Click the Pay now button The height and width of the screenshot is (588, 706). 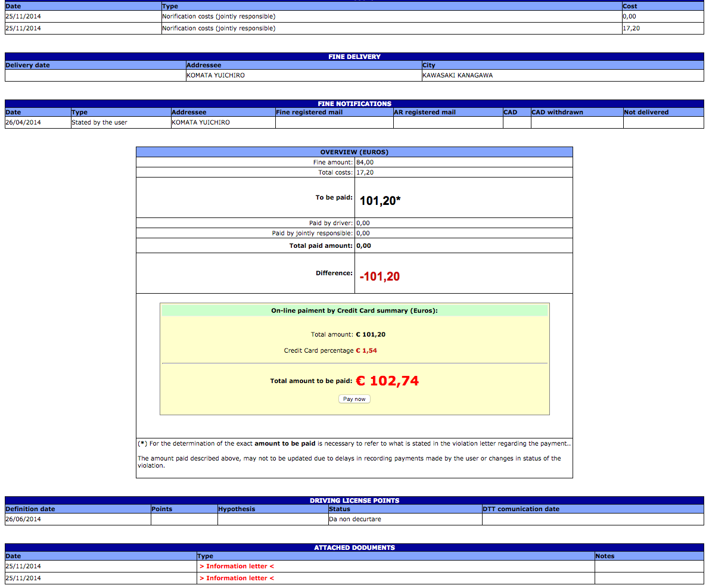(354, 399)
